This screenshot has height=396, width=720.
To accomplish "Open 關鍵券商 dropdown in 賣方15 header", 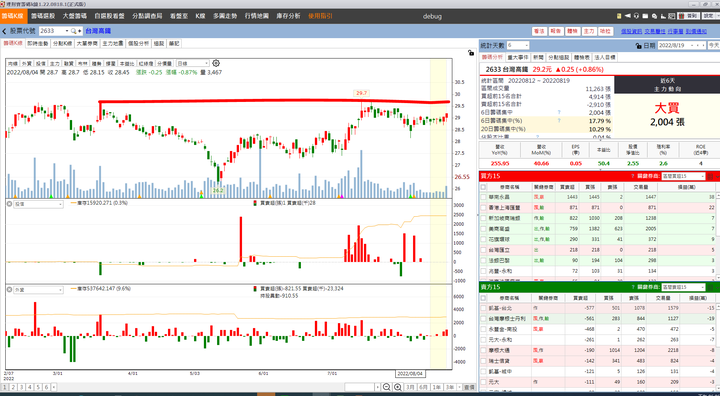I will point(683,287).
